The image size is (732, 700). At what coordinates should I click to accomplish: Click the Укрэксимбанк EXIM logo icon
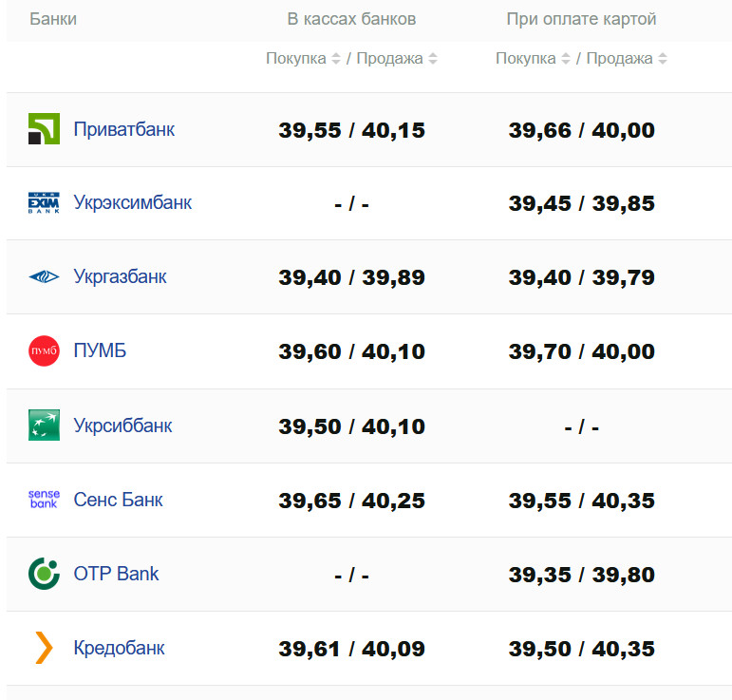44,203
